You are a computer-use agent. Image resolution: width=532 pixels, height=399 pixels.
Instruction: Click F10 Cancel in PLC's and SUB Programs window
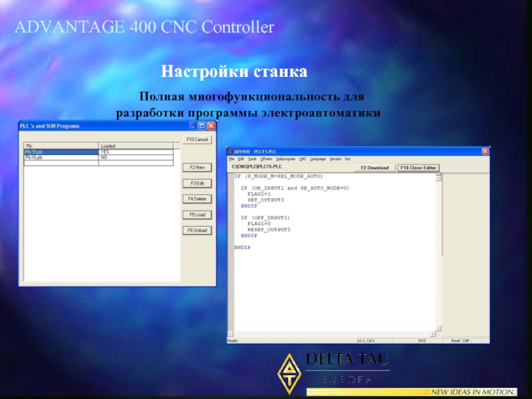click(197, 140)
